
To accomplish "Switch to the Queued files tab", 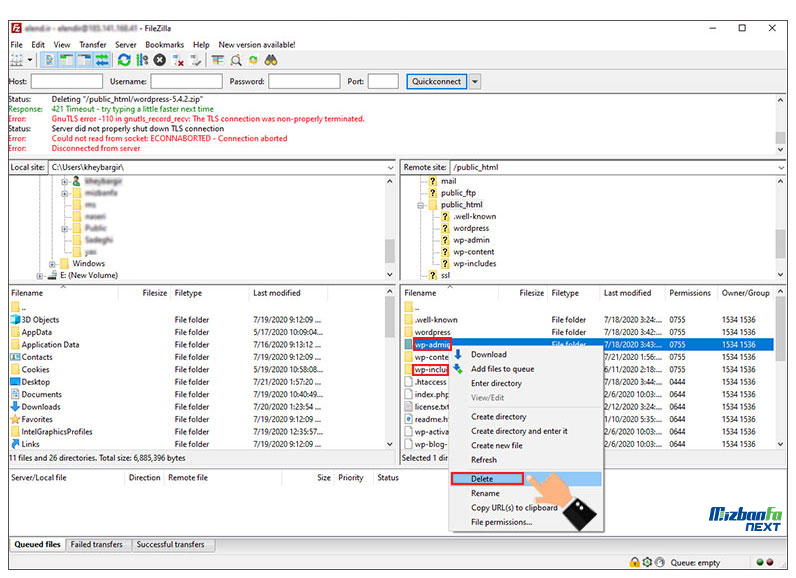I will 37,545.
